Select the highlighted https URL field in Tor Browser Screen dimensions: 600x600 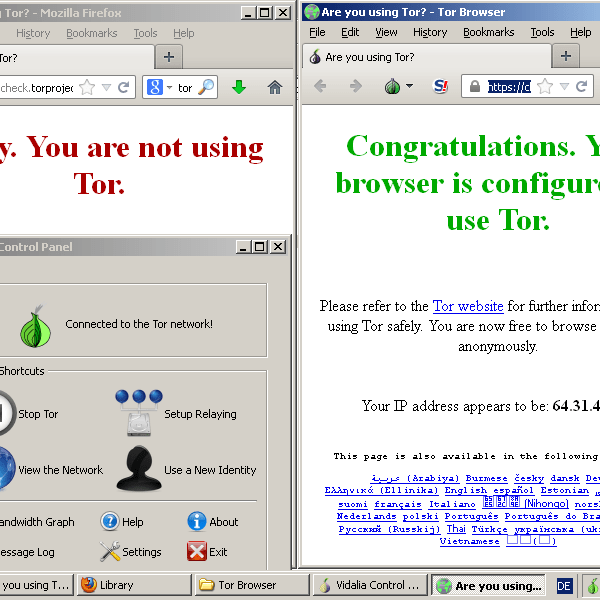tap(509, 87)
